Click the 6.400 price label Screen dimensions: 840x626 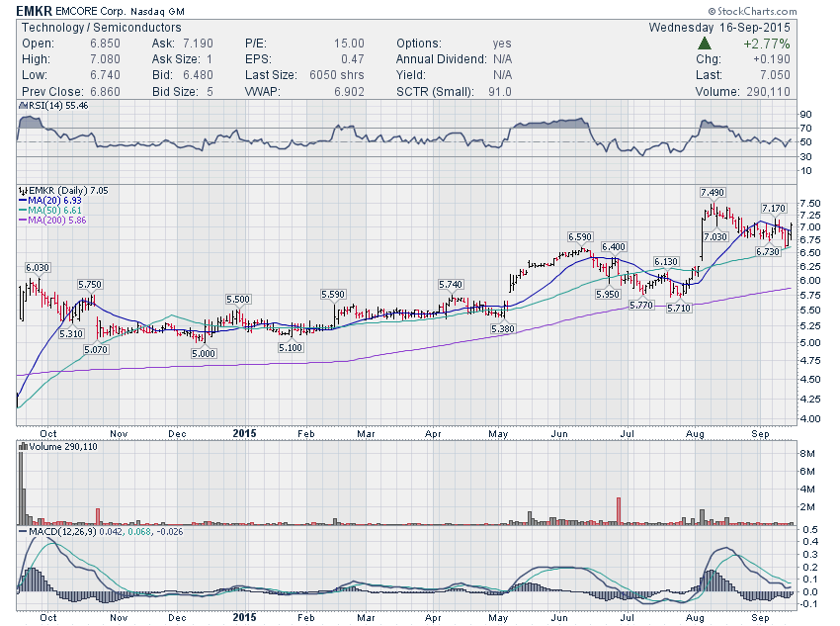[x=614, y=246]
